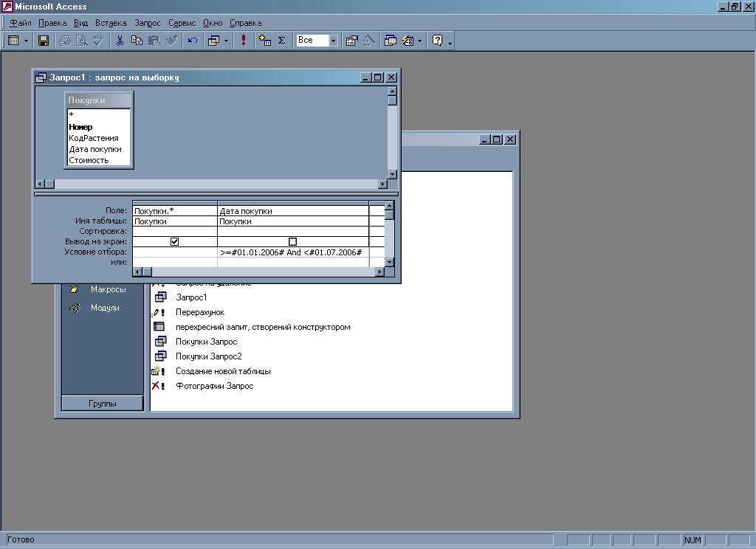Viewport: 756px width, 549px height.
Task: Click the Print icon
Action: click(65, 41)
